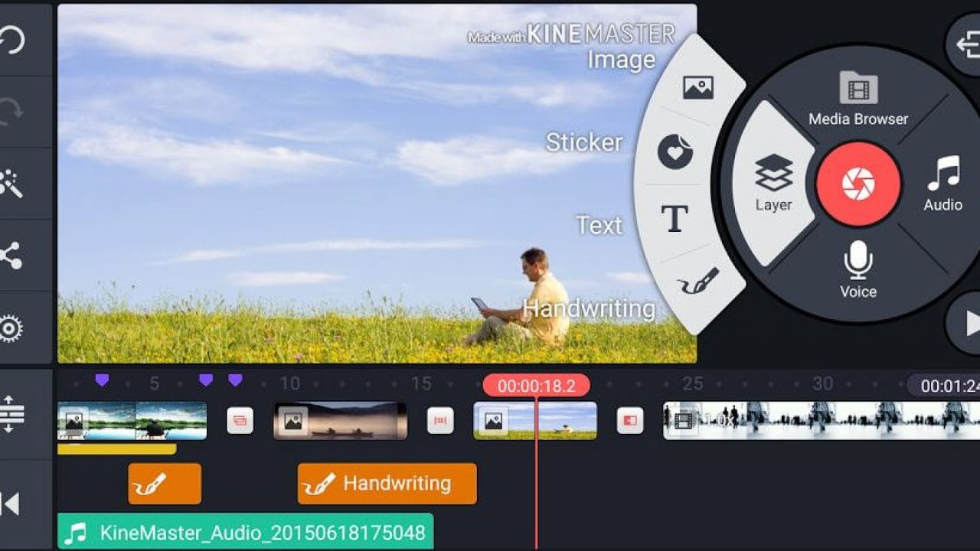Open the magic wand effects tool
This screenshot has width=980, height=551.
click(11, 184)
